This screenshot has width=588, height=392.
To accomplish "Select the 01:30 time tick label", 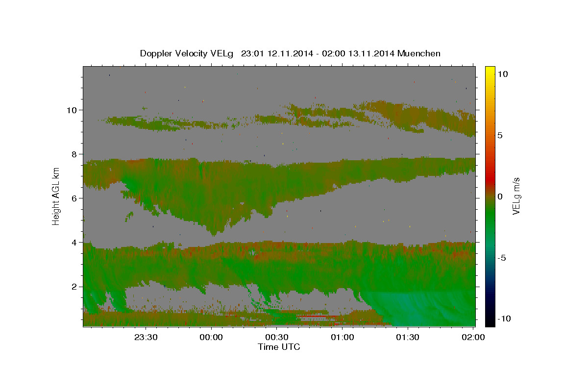I will click(x=408, y=337).
